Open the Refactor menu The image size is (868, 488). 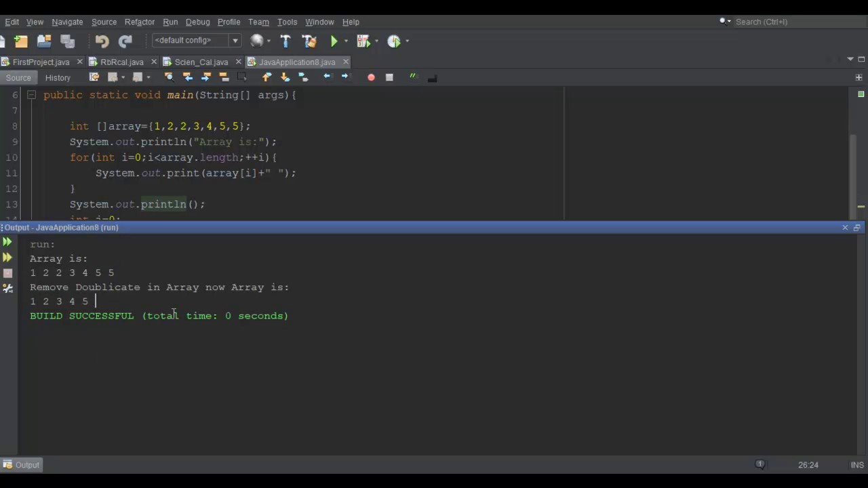click(140, 22)
